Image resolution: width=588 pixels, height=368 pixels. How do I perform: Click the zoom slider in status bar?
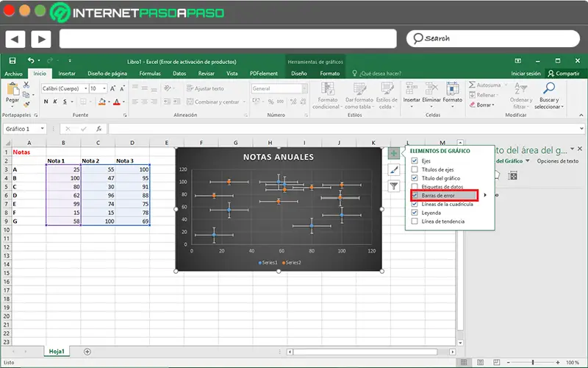532,362
